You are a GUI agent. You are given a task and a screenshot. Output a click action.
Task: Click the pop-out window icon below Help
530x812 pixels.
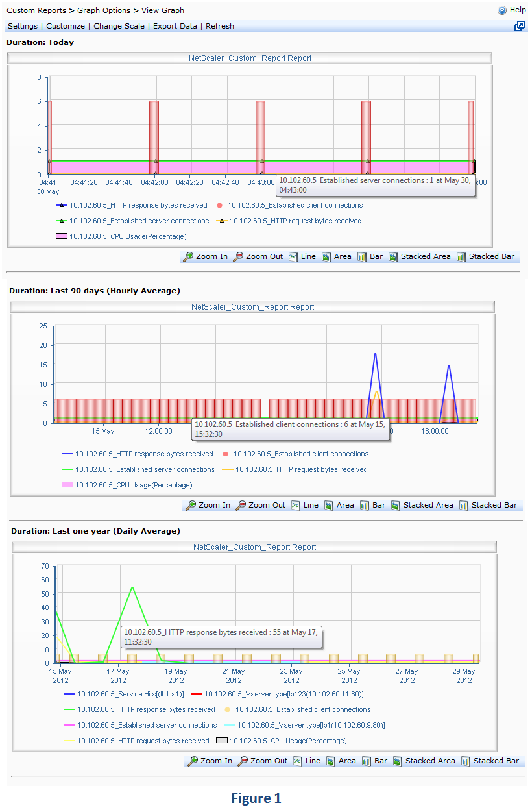[x=520, y=26]
